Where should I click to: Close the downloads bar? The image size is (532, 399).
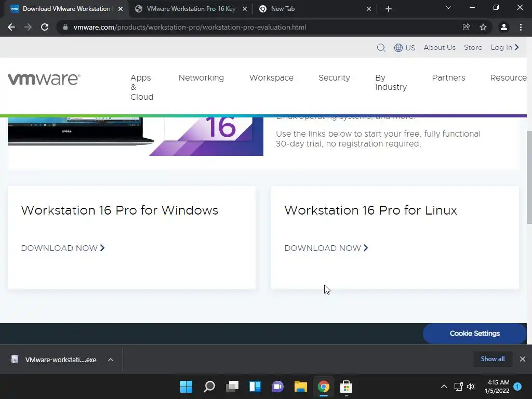(x=523, y=359)
